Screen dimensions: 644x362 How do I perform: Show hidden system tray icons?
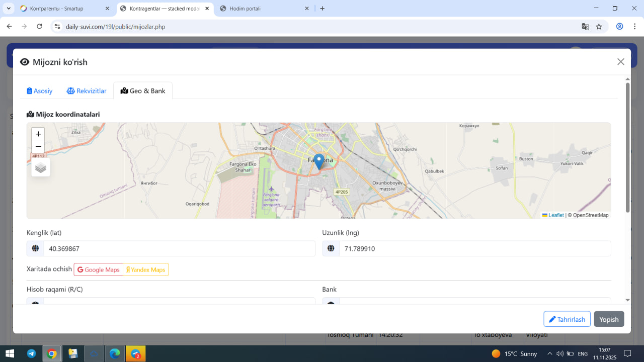[549, 353]
